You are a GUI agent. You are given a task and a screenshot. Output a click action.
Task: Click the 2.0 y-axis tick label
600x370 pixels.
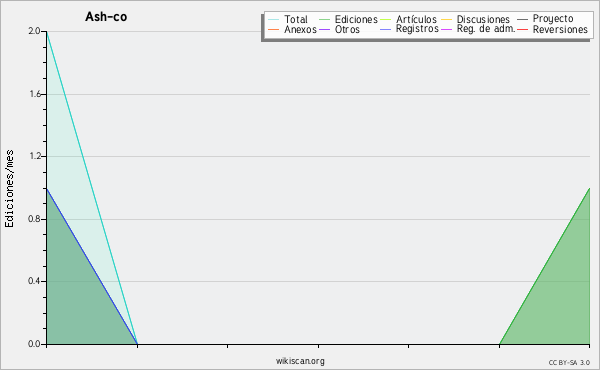pyautogui.click(x=34, y=31)
